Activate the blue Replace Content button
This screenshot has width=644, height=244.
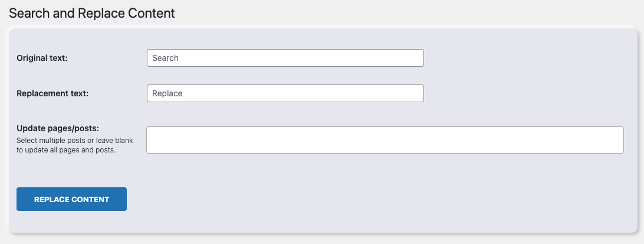point(71,199)
